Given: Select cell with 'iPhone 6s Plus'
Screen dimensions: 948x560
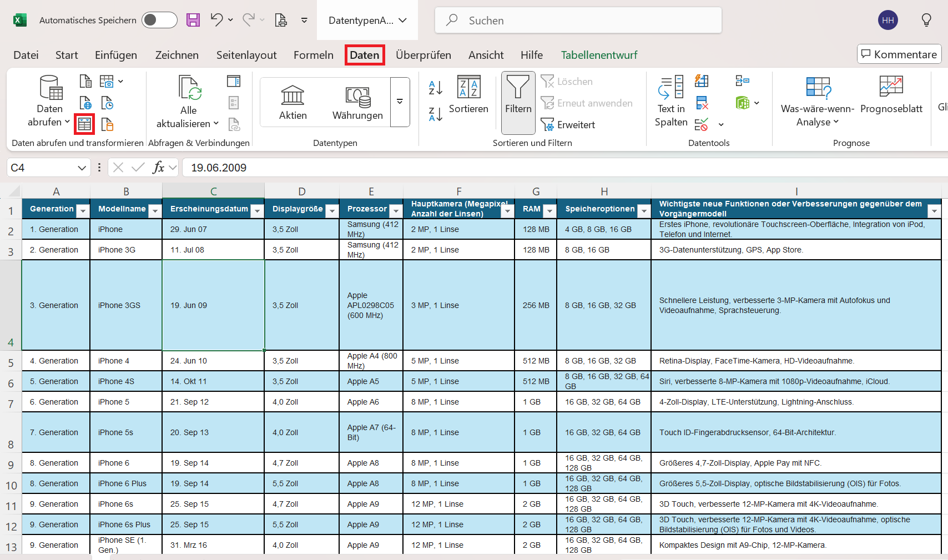Looking at the screenshot, I should pyautogui.click(x=126, y=524).
